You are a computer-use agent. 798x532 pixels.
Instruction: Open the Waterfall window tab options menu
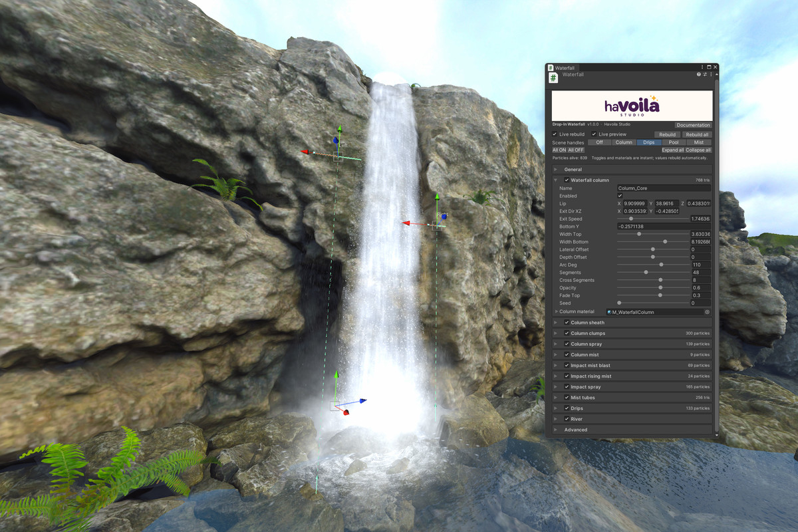(x=702, y=67)
